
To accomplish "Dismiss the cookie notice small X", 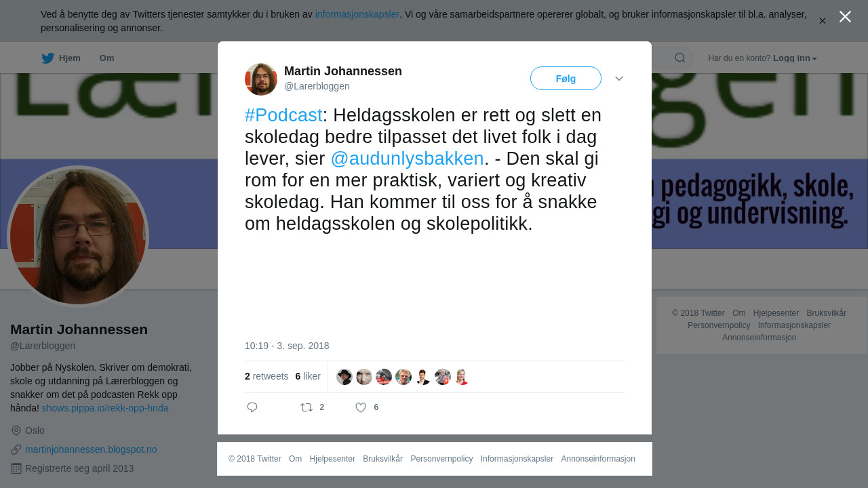I will (822, 21).
